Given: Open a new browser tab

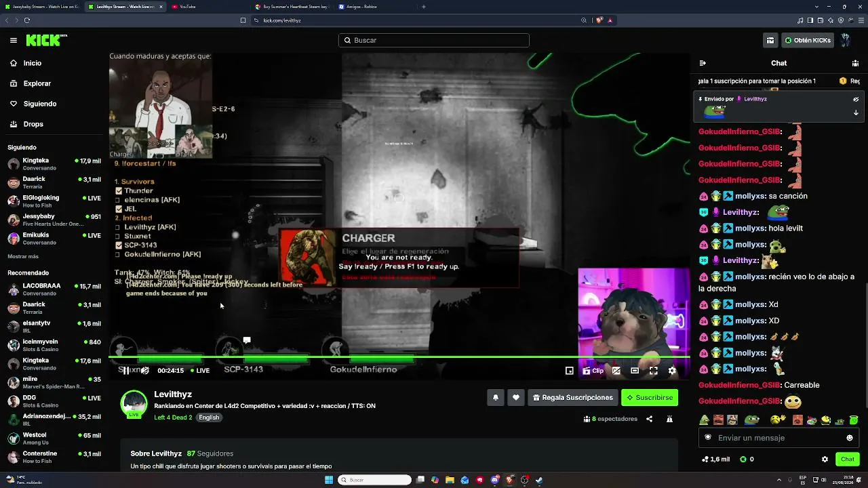Looking at the screenshot, I should (424, 7).
